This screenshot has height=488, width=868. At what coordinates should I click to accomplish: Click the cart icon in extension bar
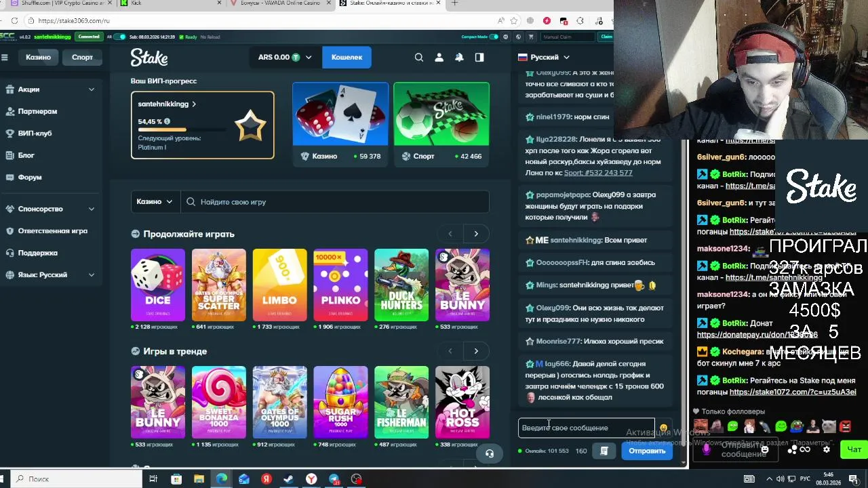click(531, 37)
